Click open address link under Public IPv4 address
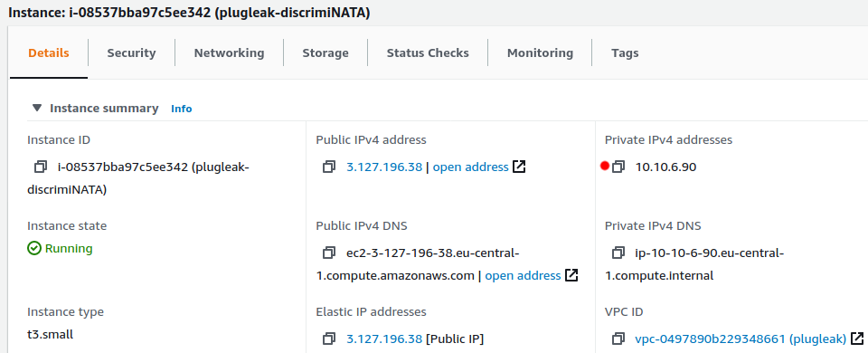This screenshot has width=868, height=353. pyautogui.click(x=470, y=167)
